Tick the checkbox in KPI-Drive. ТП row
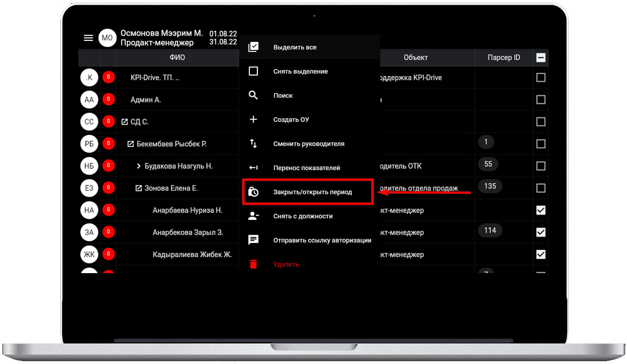Screen dimensions: 627x364 point(541,77)
